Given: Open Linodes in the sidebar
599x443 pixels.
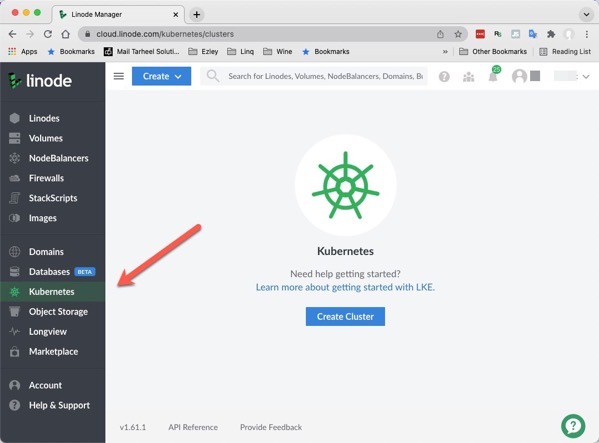Looking at the screenshot, I should click(53, 118).
